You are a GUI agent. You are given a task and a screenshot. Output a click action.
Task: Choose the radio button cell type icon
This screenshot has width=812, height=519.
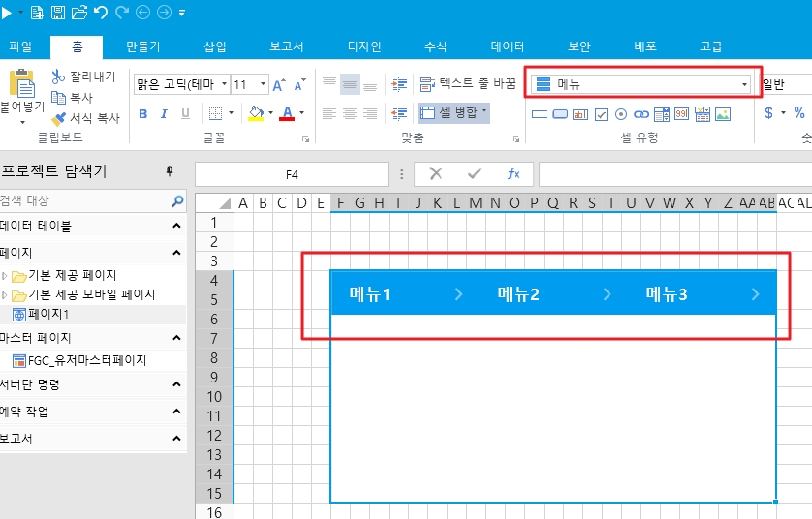(621, 114)
